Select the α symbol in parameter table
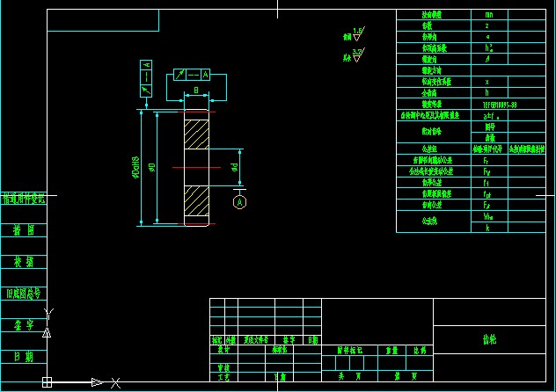The height and width of the screenshot is (392, 556). coord(488,37)
